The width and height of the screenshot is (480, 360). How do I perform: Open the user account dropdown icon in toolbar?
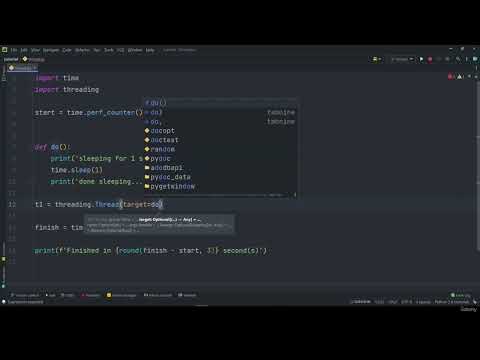coord(376,59)
